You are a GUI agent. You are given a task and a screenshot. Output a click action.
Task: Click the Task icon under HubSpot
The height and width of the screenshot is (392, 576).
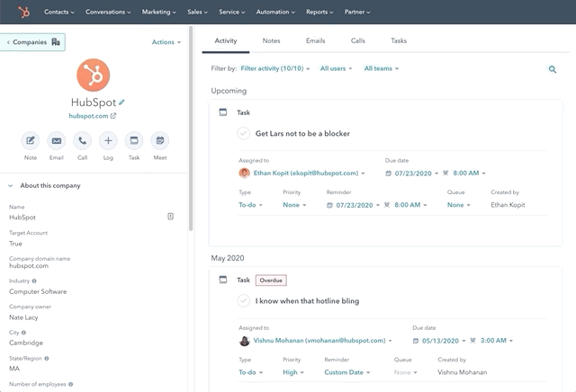pyautogui.click(x=134, y=140)
